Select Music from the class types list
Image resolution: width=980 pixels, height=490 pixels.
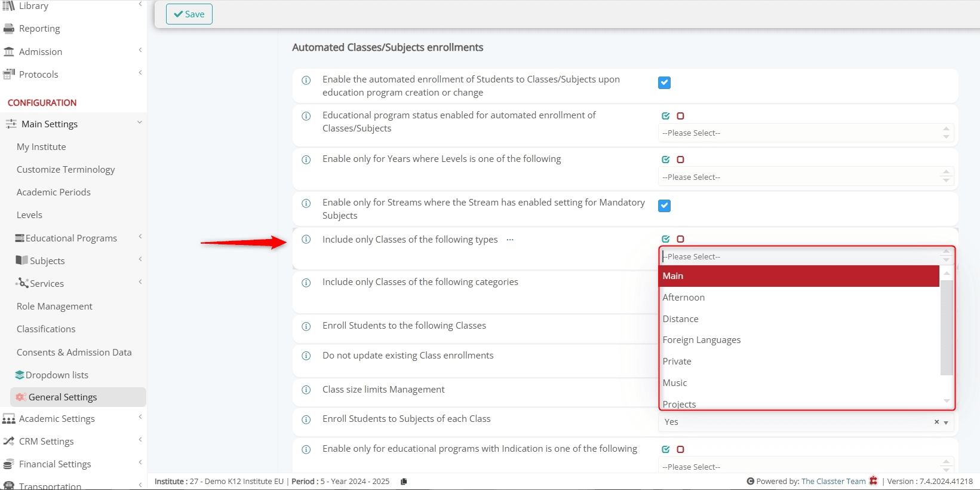coord(799,383)
